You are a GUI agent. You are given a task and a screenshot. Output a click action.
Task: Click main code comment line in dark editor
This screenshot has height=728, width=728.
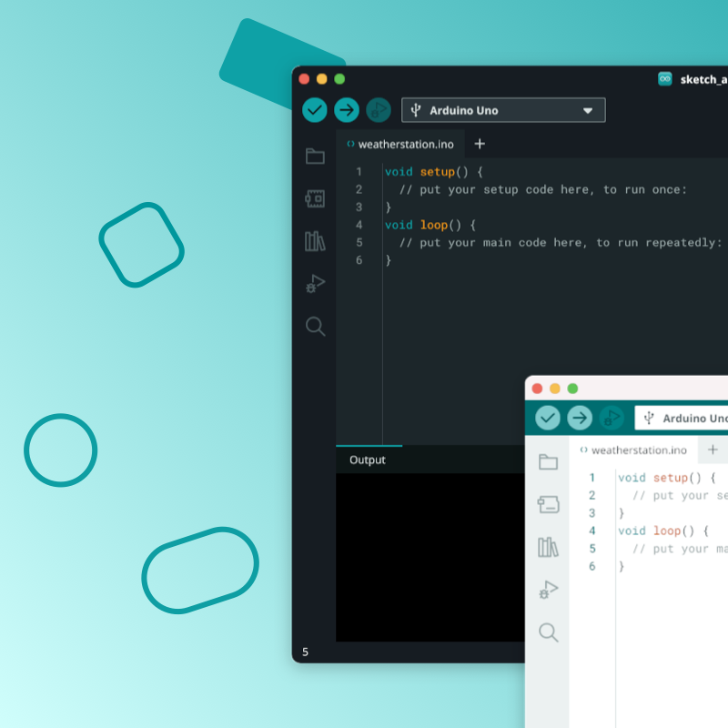(x=561, y=243)
